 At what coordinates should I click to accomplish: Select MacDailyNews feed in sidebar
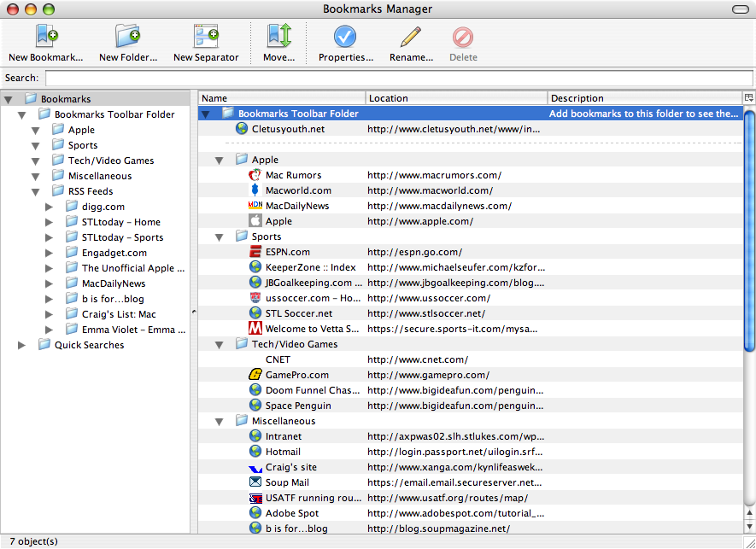114,283
